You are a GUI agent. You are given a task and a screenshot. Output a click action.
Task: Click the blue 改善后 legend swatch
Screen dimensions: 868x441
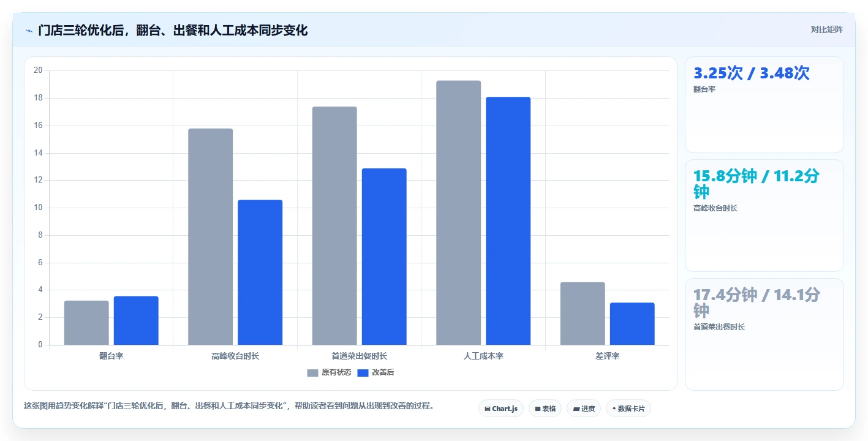pyautogui.click(x=363, y=372)
